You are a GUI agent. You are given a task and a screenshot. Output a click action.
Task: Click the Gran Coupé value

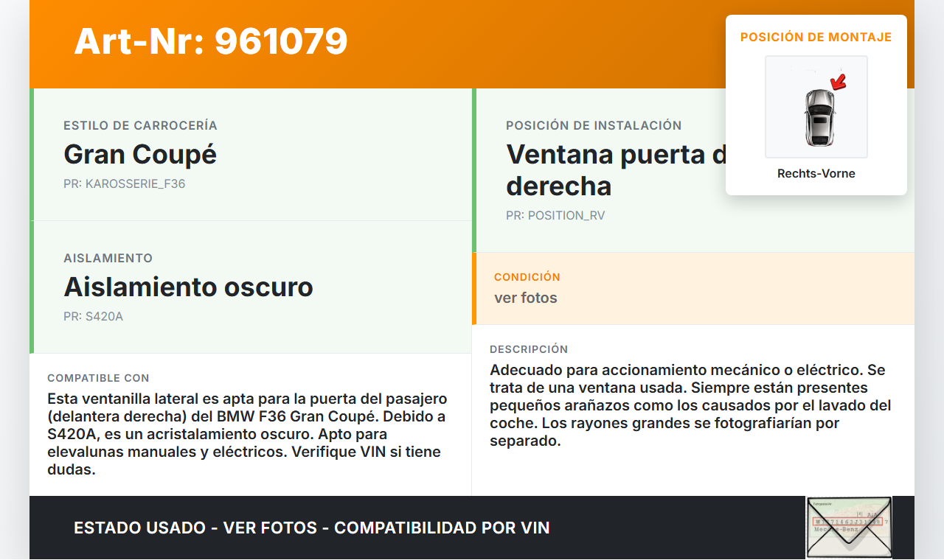140,155
